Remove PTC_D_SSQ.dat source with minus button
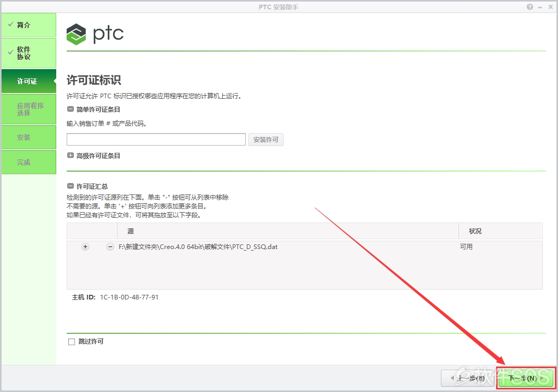 coord(110,246)
